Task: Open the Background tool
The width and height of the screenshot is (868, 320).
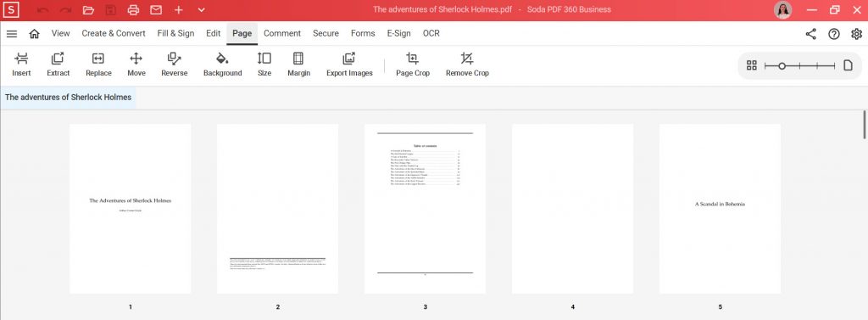Action: [x=223, y=65]
